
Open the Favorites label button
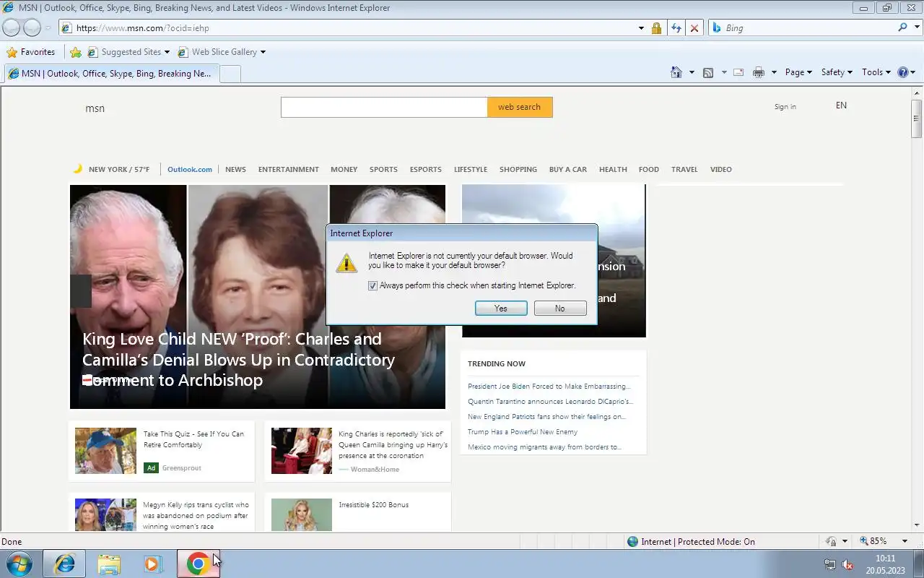tap(38, 52)
